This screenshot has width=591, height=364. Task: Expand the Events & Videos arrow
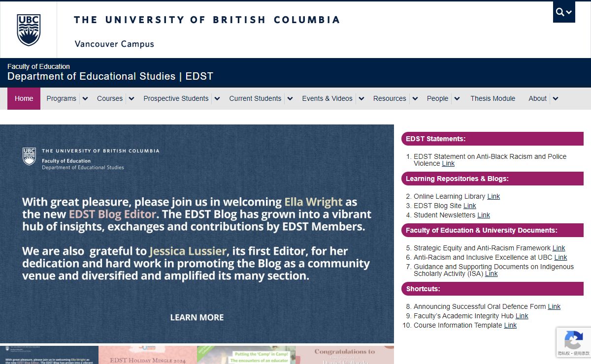click(x=361, y=99)
